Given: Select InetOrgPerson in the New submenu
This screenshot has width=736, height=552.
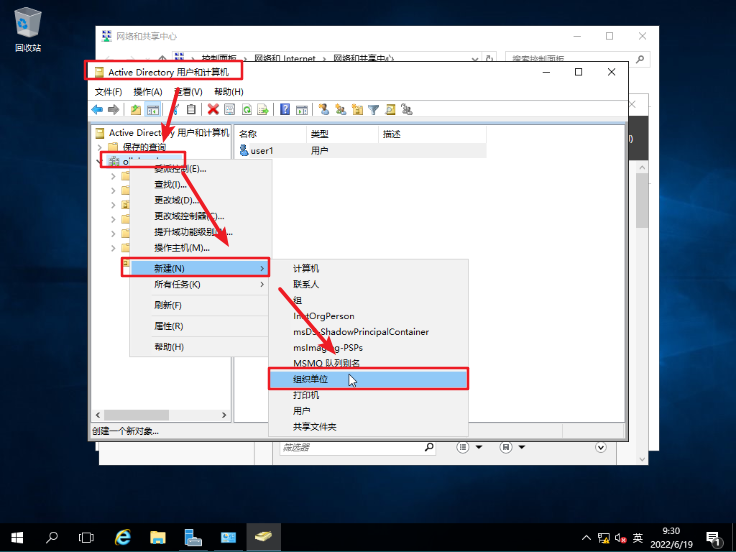Looking at the screenshot, I should point(368,316).
